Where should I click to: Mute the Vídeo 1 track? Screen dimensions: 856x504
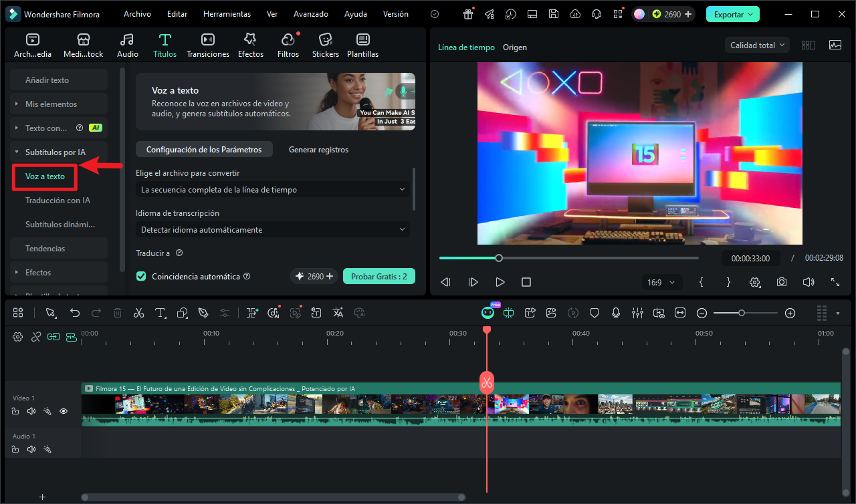tap(31, 411)
